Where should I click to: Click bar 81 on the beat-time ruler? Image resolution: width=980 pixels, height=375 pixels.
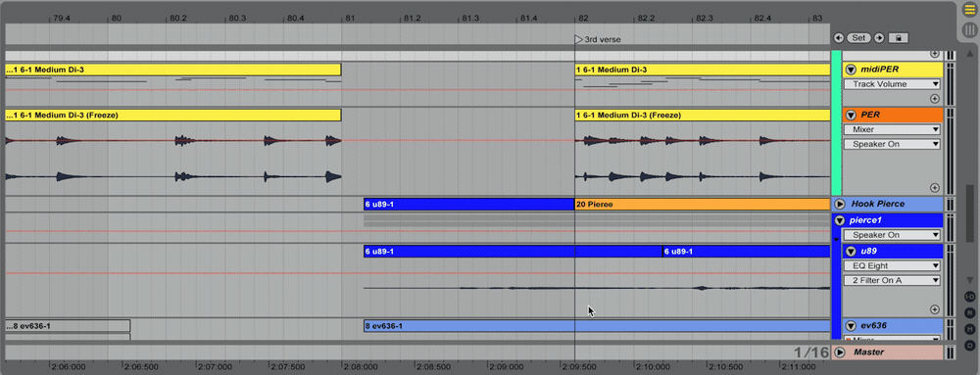[x=350, y=18]
